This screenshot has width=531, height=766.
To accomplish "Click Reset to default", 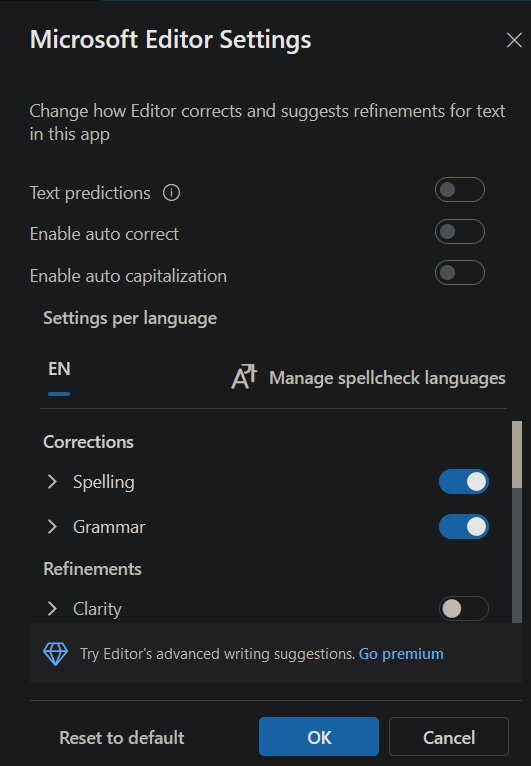I will tap(122, 737).
